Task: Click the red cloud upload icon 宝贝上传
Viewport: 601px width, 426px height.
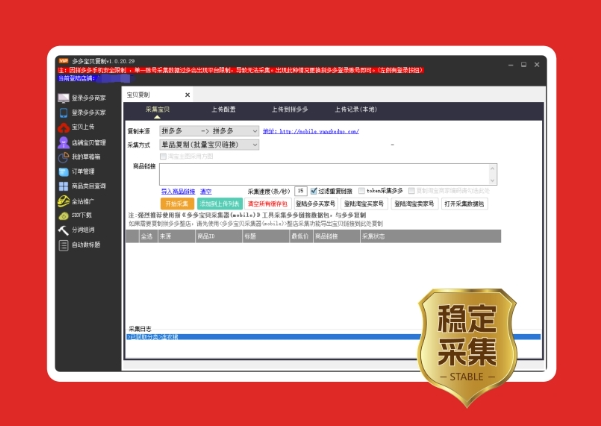Action: [x=63, y=127]
